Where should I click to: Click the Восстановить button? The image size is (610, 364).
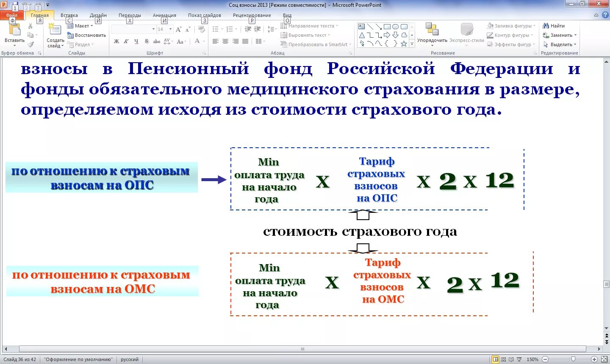point(86,35)
